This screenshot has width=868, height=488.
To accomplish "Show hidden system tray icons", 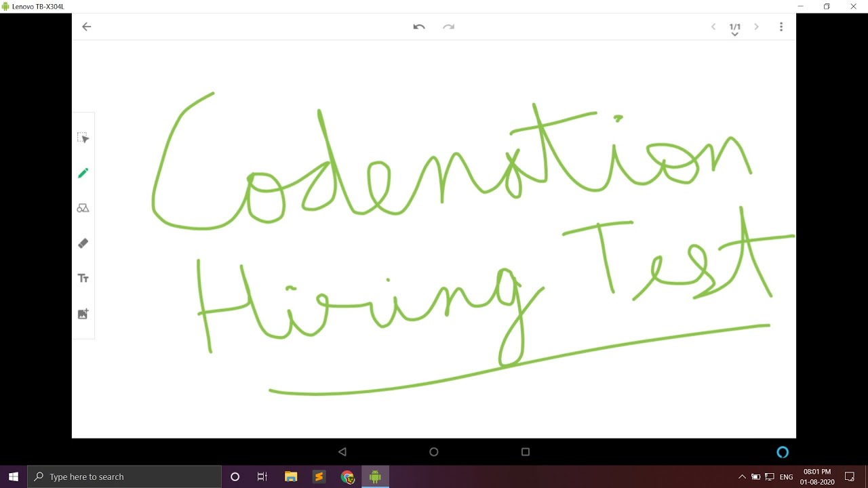I will 742,477.
